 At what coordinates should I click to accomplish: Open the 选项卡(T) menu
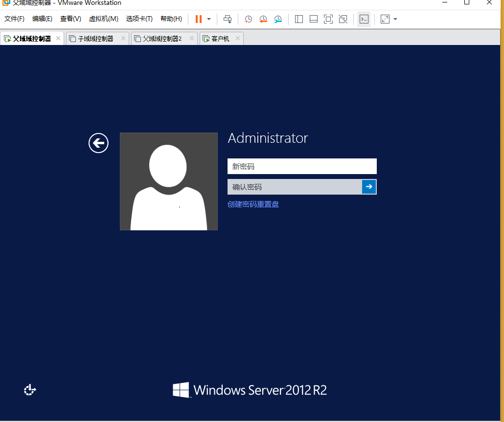[x=139, y=19]
